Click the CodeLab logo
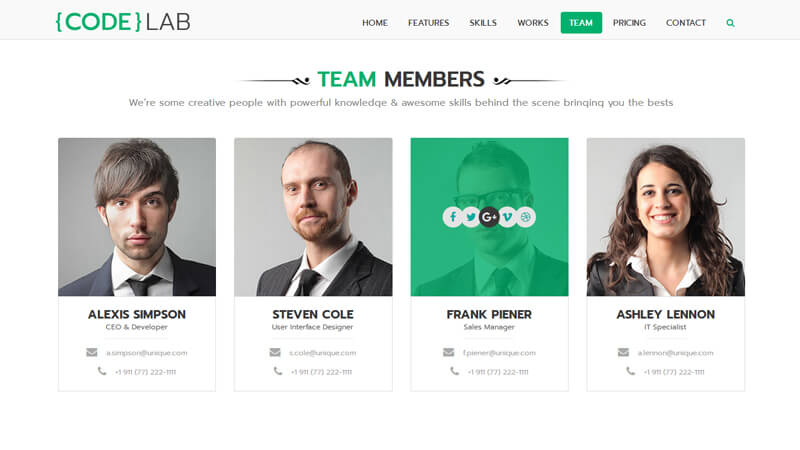 (x=123, y=22)
